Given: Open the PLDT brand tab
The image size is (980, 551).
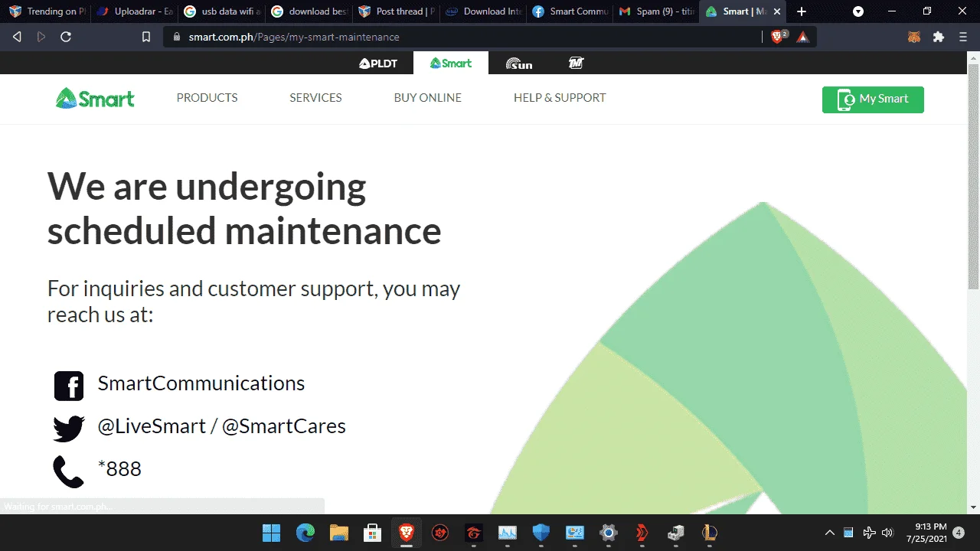Looking at the screenshot, I should (x=378, y=63).
